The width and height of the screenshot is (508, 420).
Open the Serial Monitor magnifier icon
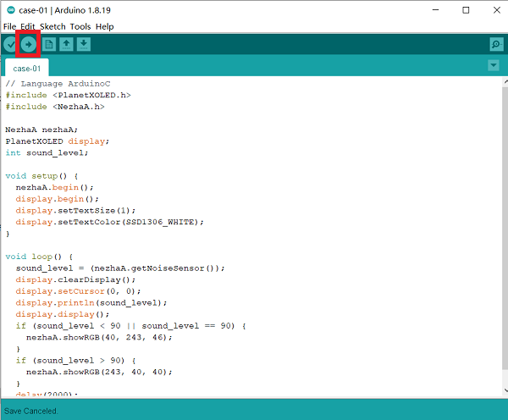click(496, 44)
